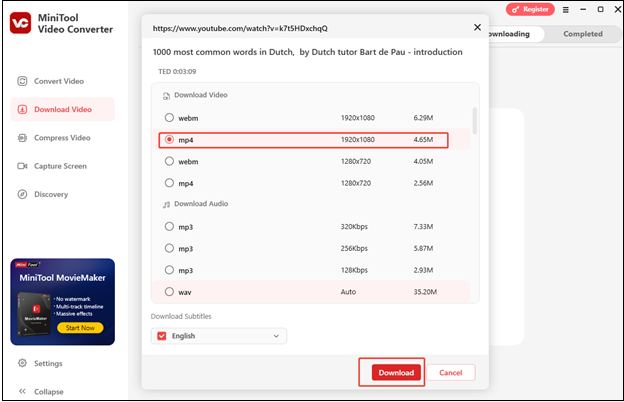This screenshot has width=624, height=402.
Task: Open the hamburger menu icon
Action: (566, 10)
